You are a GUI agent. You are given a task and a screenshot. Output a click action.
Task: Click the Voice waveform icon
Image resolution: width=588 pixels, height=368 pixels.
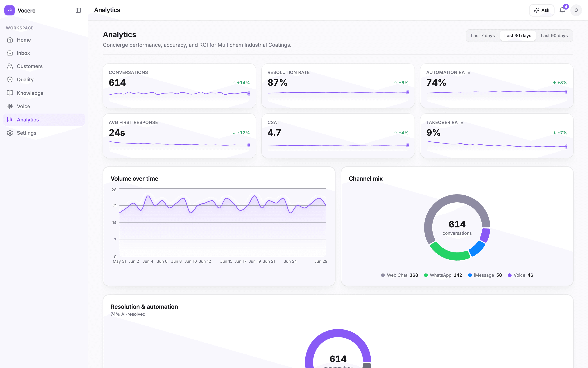[10, 106]
